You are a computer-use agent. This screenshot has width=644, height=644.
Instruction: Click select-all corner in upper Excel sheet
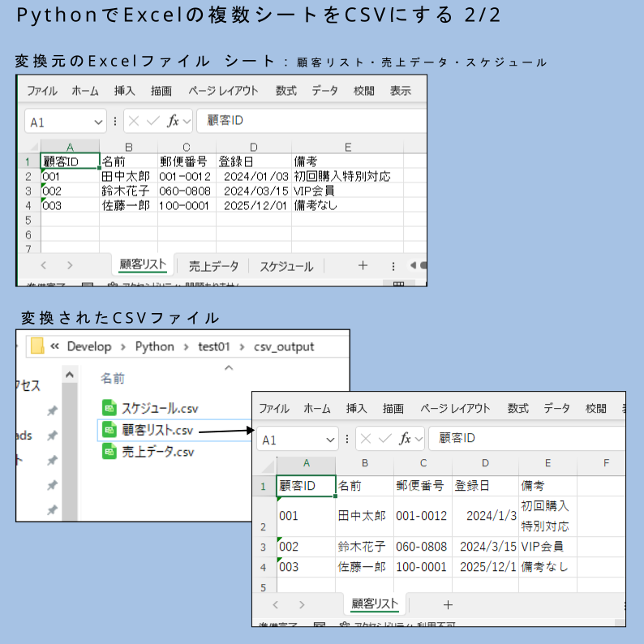tap(34, 147)
